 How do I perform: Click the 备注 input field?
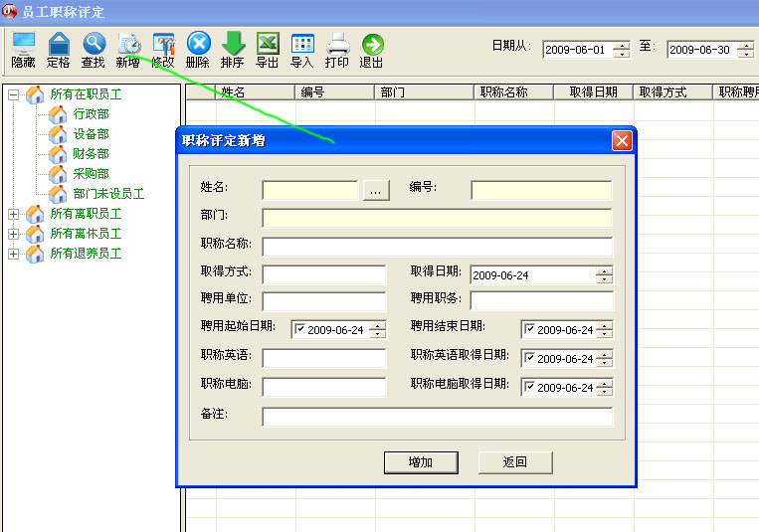click(437, 417)
